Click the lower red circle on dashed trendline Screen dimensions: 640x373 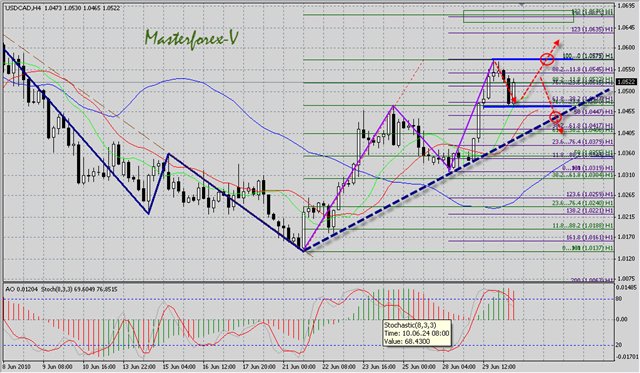pos(556,118)
